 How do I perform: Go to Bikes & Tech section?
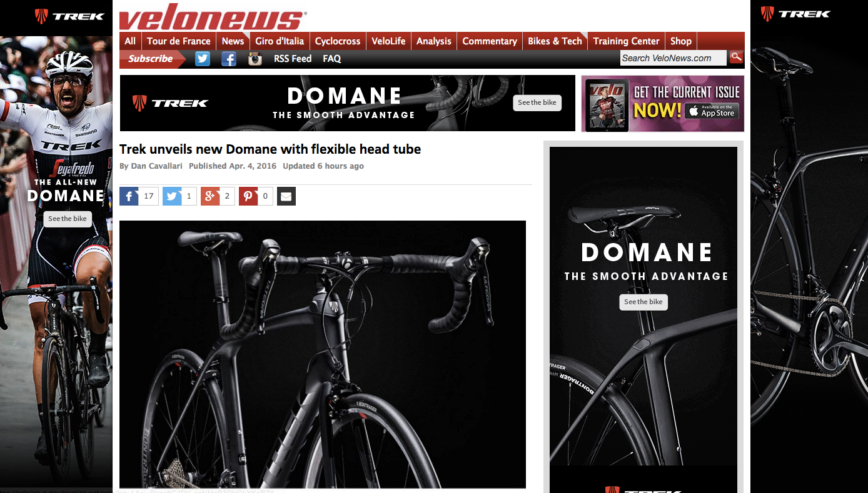(x=555, y=41)
